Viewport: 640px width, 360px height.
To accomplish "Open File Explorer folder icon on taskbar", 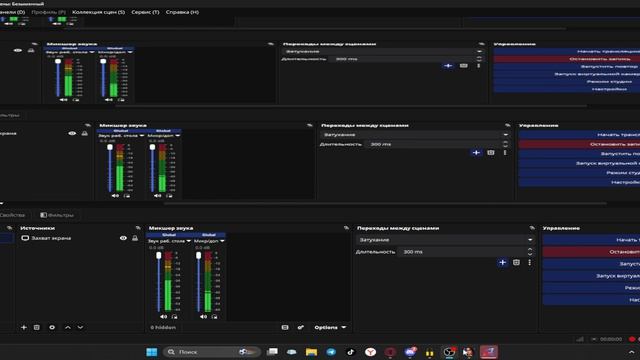I will (311, 352).
